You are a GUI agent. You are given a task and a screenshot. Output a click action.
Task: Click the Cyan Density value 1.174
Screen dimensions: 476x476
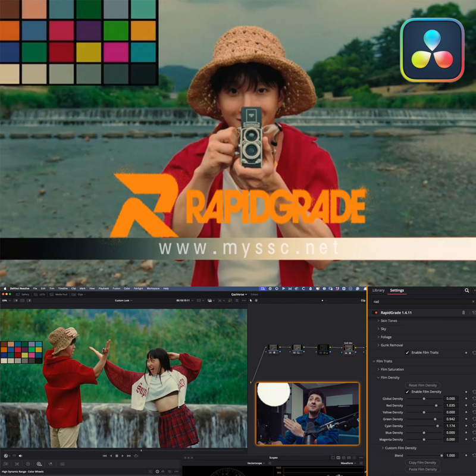pyautogui.click(x=450, y=426)
